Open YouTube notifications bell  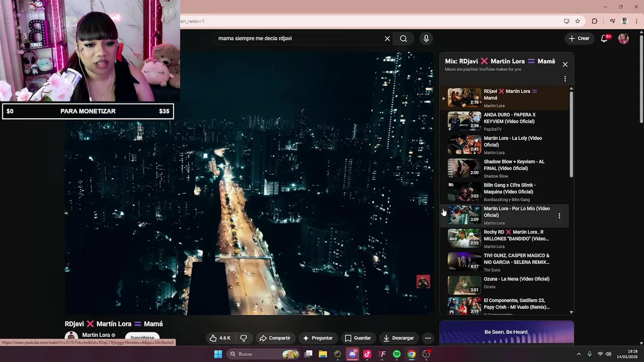(605, 39)
